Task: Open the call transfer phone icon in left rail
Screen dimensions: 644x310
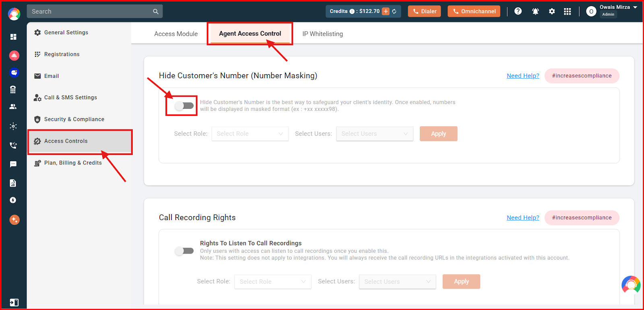Action: pos(13,145)
